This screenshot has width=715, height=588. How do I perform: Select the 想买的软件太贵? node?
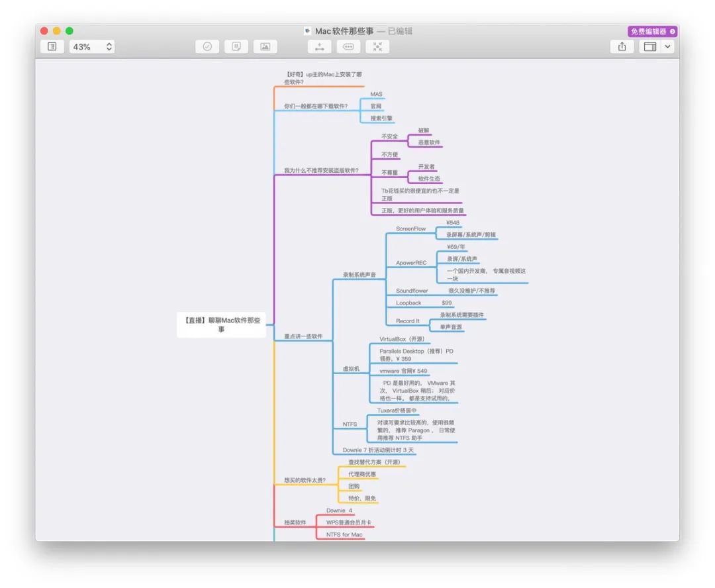(305, 480)
